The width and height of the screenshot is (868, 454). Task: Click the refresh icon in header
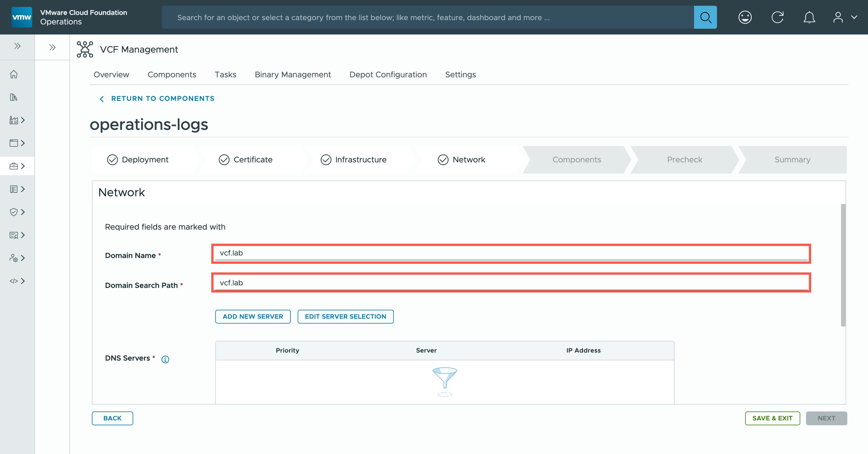pyautogui.click(x=777, y=17)
